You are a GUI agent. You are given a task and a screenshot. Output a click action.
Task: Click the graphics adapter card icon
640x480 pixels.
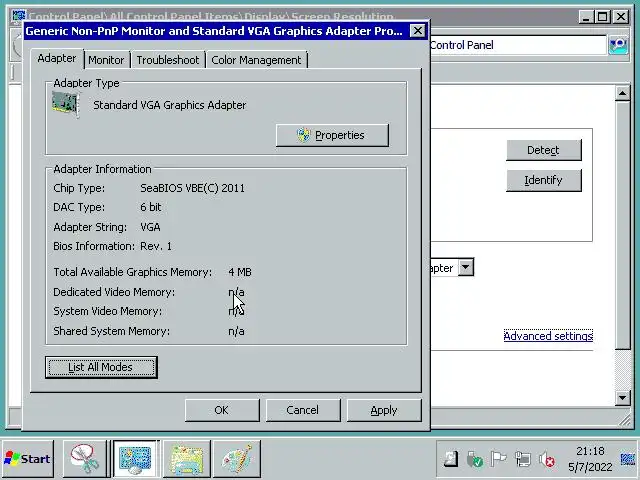tap(64, 104)
